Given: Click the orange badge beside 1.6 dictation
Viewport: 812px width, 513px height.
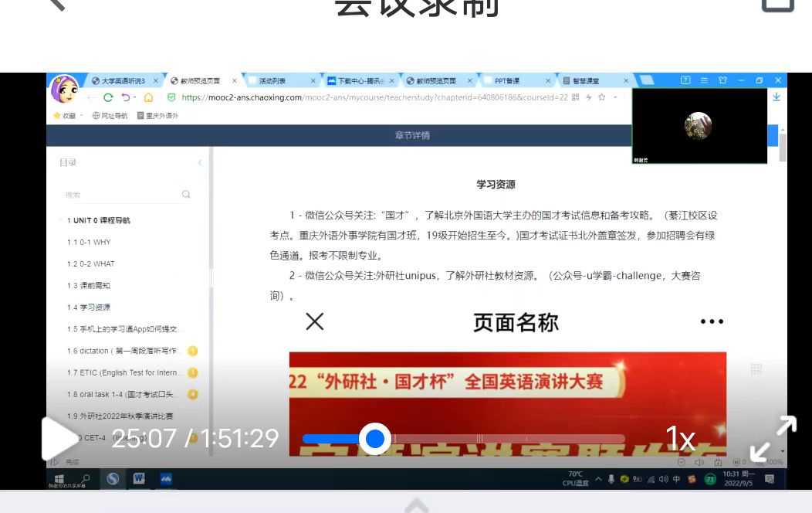Looking at the screenshot, I should [193, 351].
